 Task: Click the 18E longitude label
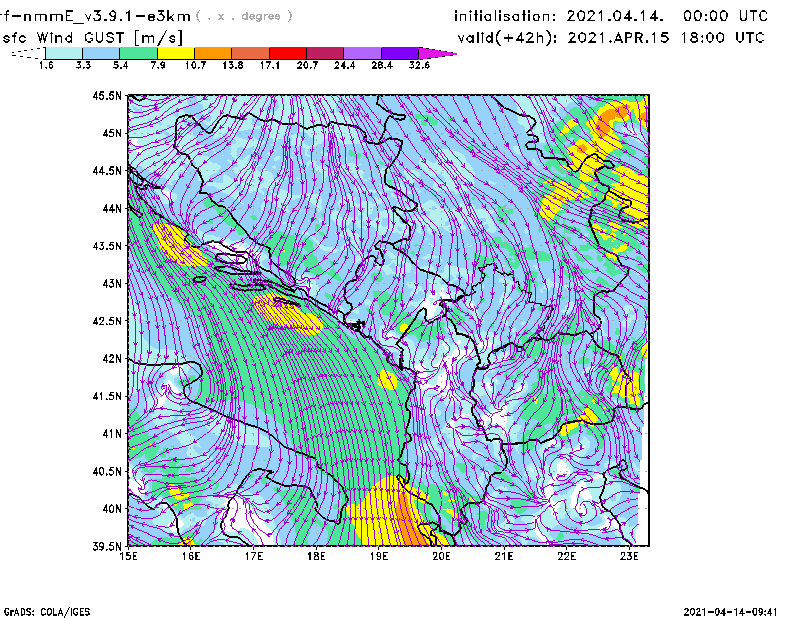pyautogui.click(x=316, y=556)
